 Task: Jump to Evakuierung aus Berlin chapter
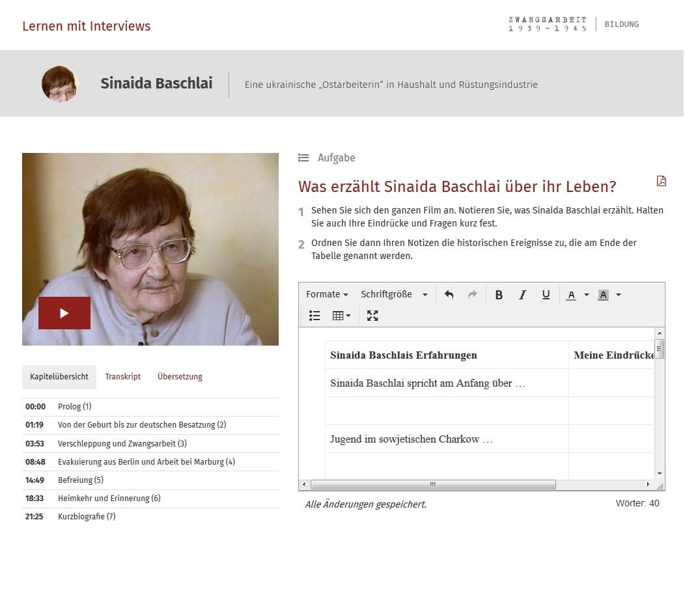point(150,462)
